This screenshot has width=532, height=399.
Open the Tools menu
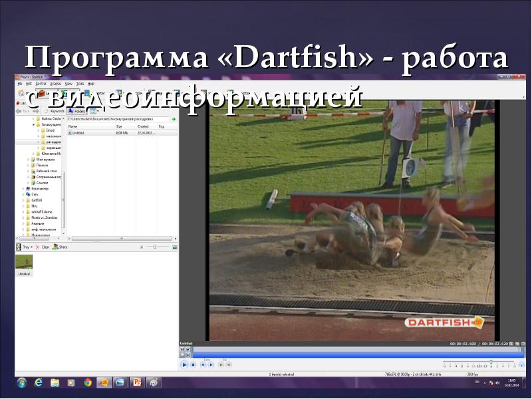(x=80, y=84)
